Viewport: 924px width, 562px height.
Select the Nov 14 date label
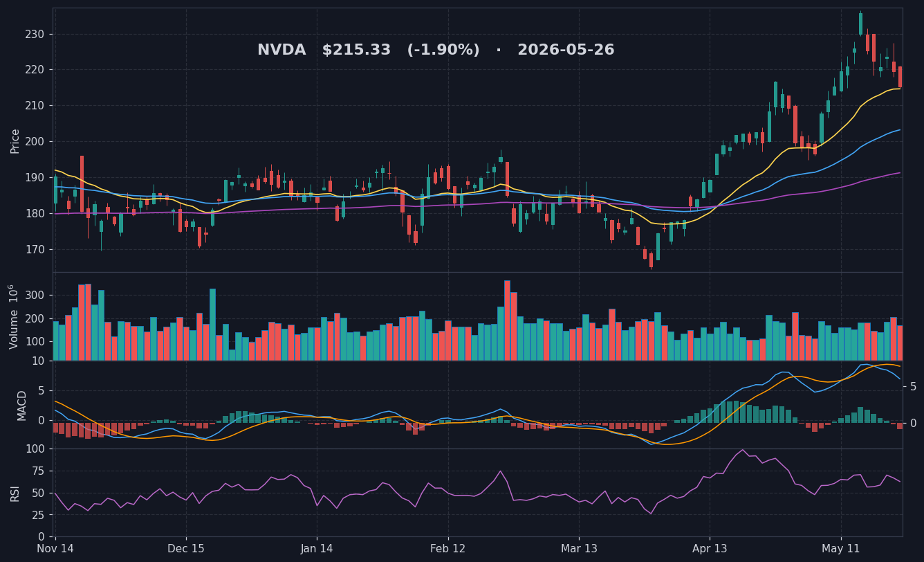55,549
